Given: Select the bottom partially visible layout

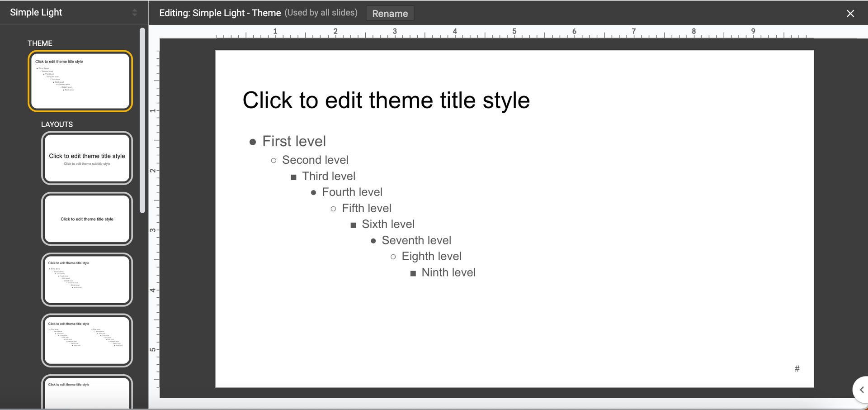Looking at the screenshot, I should 87,393.
